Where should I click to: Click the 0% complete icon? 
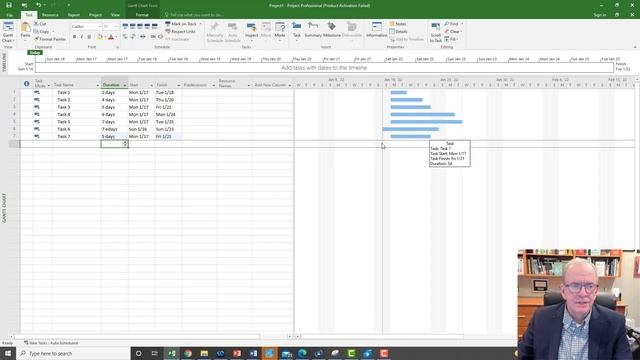pyautogui.click(x=125, y=26)
